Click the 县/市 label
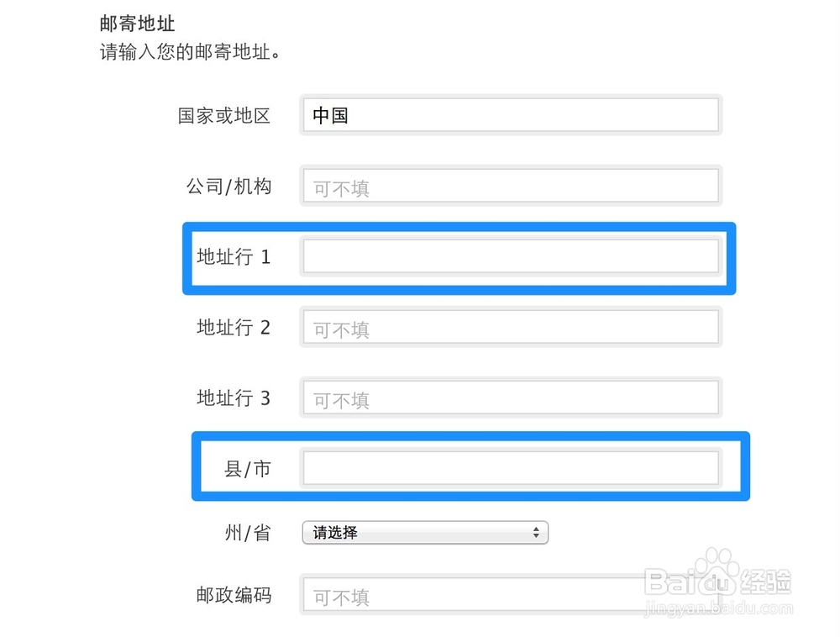Screen dimensions: 840x637 [247, 469]
